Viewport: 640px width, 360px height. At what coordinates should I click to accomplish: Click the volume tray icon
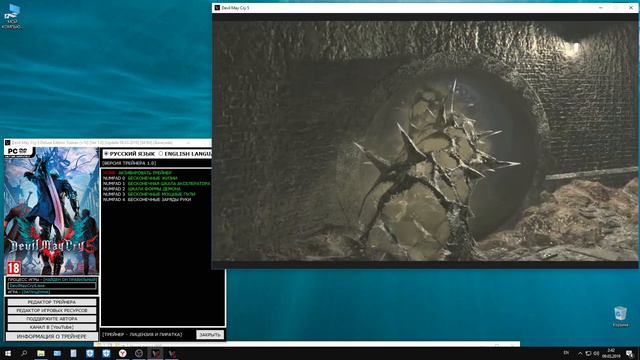[596, 353]
